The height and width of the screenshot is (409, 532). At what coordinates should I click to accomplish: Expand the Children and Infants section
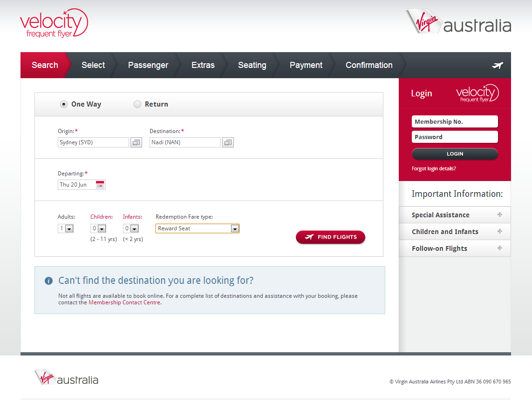click(x=455, y=231)
